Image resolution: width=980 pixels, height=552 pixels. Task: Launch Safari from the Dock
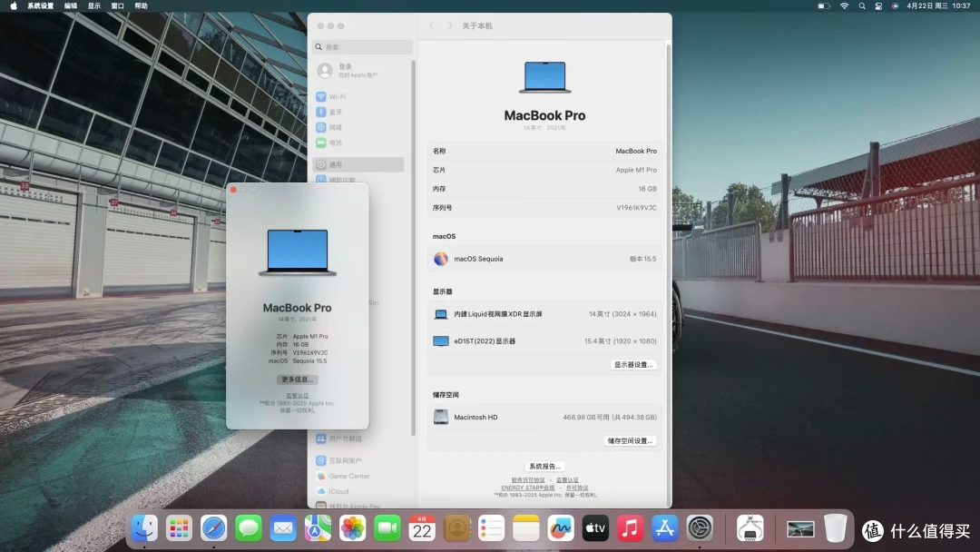coord(214,529)
